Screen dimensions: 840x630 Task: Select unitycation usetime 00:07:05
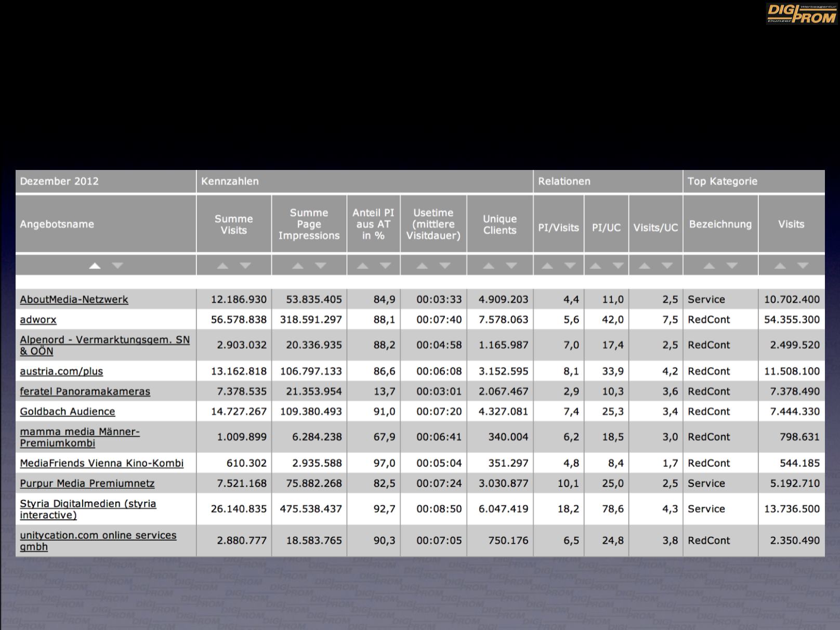439,541
